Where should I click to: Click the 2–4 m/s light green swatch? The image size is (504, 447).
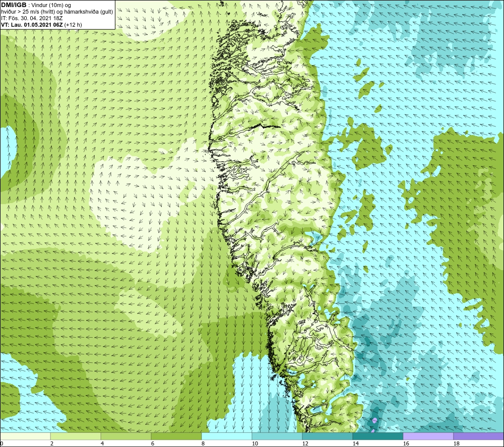pos(76,436)
